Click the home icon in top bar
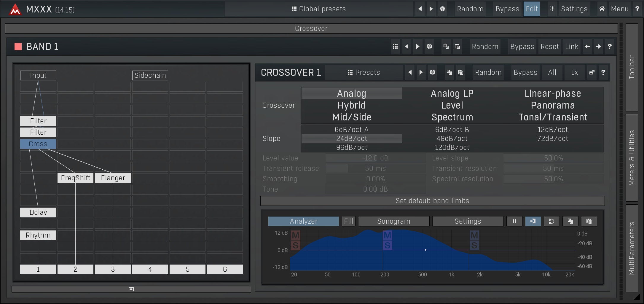Viewport: 644px width, 304px height. click(602, 9)
